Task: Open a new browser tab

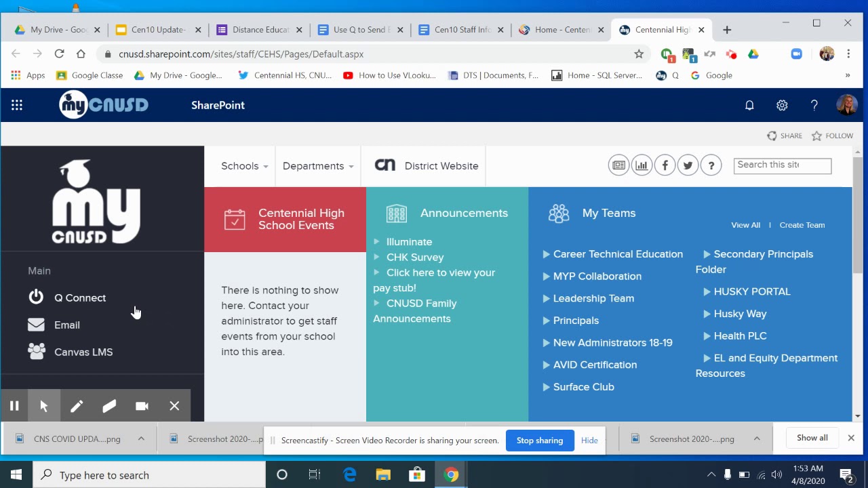Action: tap(727, 30)
